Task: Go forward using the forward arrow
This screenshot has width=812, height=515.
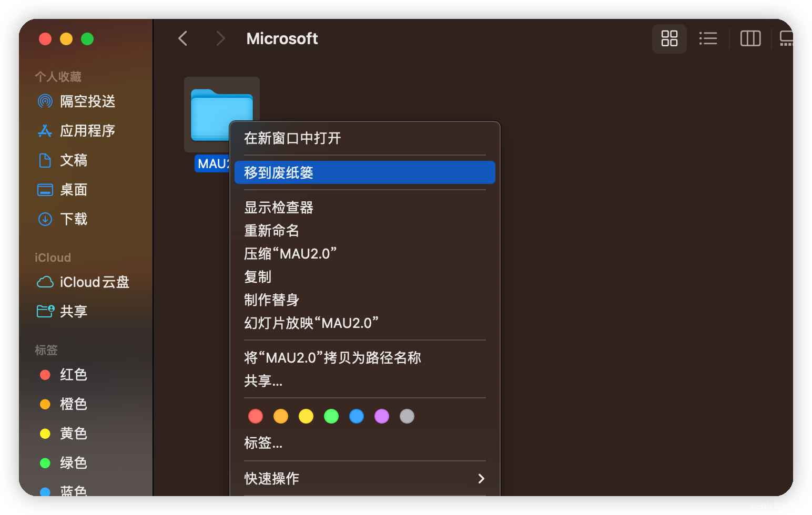Action: (x=221, y=38)
